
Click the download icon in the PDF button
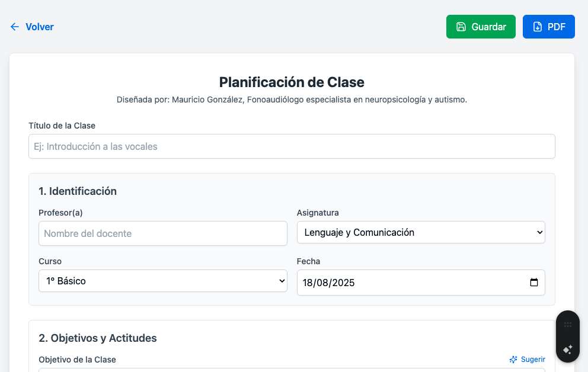[538, 27]
